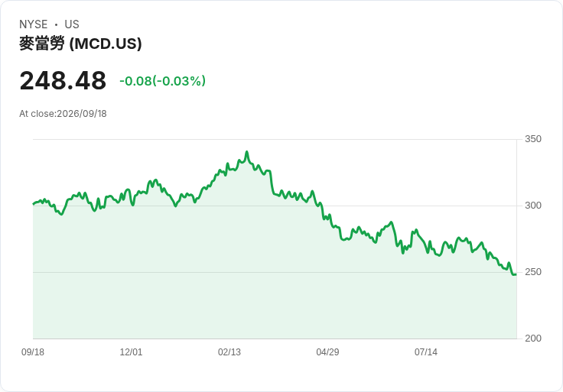This screenshot has width=563, height=392.
Task: Select the 07/14 x-axis date label
Action: (426, 352)
